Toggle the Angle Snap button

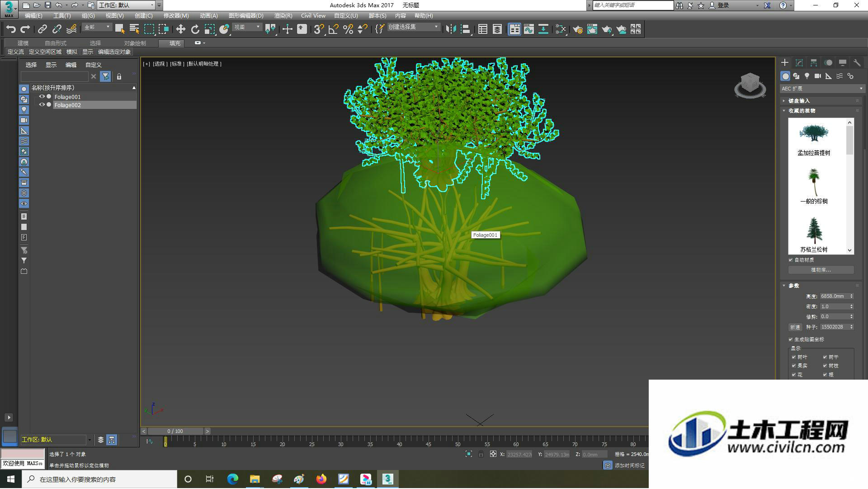pyautogui.click(x=333, y=29)
